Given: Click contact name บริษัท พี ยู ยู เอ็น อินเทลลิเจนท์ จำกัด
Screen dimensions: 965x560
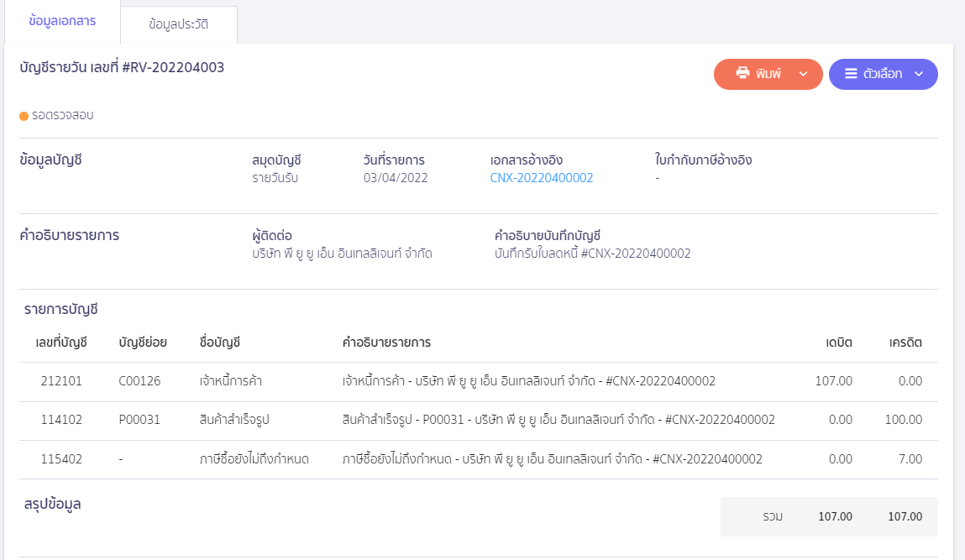Looking at the screenshot, I should (342, 254).
